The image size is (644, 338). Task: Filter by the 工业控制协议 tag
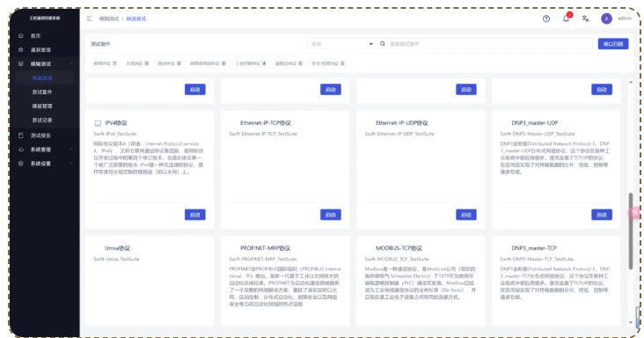pos(251,63)
